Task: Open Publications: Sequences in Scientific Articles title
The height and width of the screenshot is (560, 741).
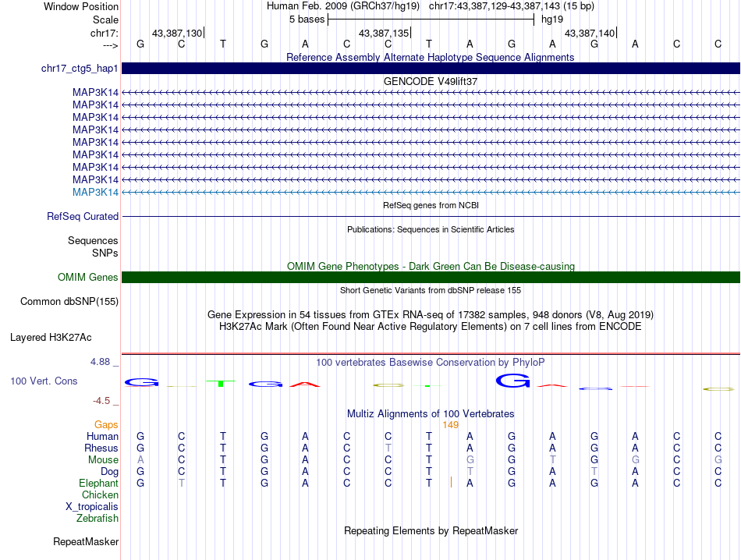Action: [x=431, y=229]
